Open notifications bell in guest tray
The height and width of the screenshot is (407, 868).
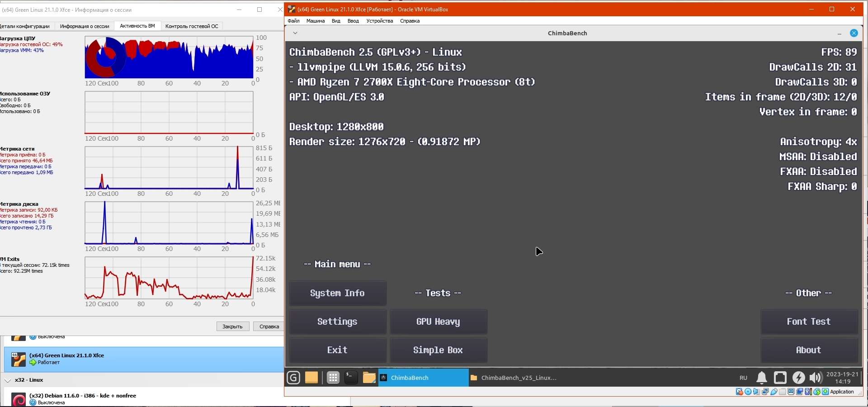coord(762,378)
